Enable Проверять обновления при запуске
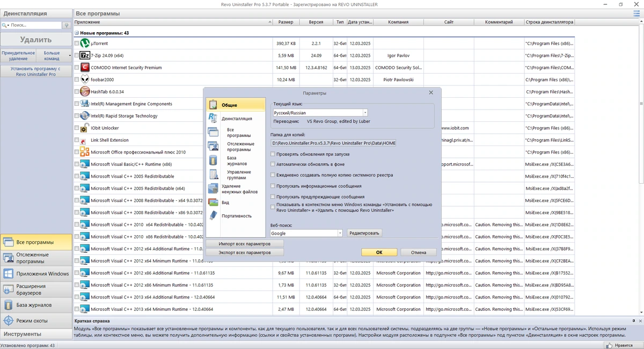This screenshot has width=644, height=349. click(x=273, y=154)
